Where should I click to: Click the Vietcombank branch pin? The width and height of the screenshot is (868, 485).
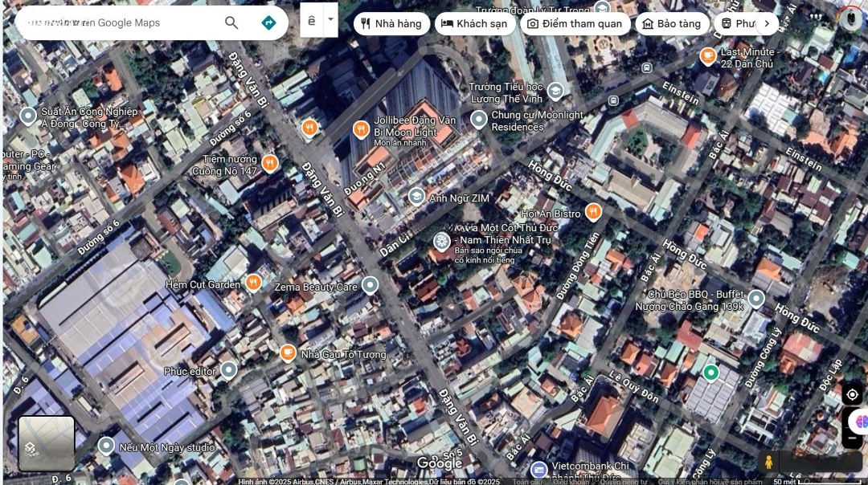[538, 470]
